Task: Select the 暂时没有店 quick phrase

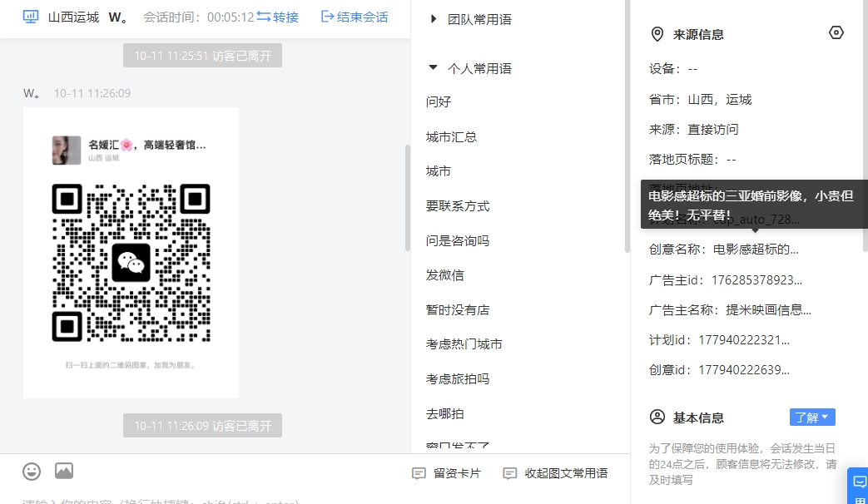Action: point(458,310)
